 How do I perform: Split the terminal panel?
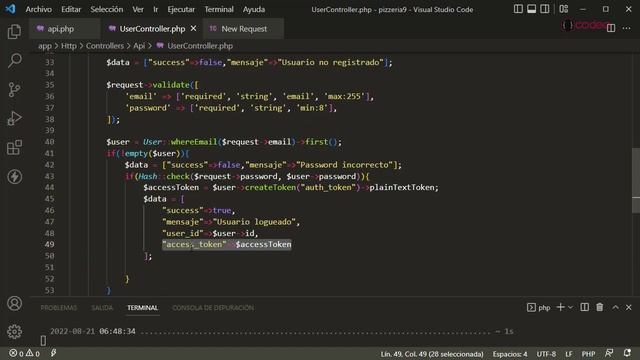[584, 307]
